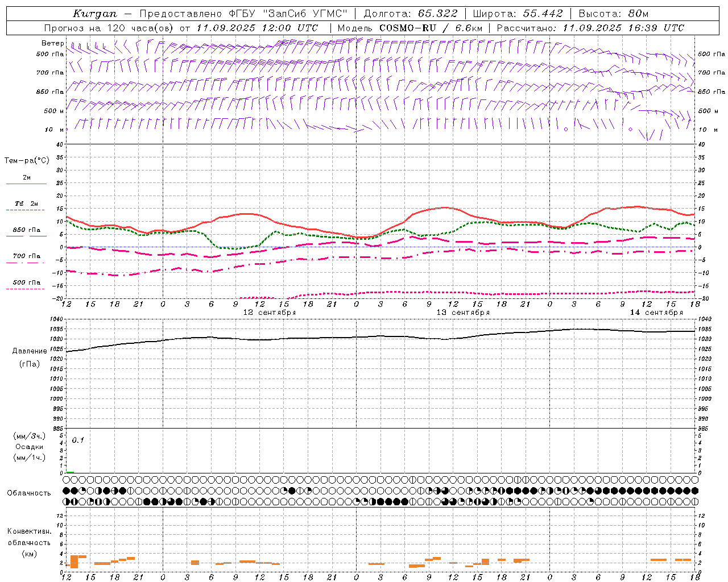Click the '(мм/1ч.)' precipitation unit label
The height and width of the screenshot is (582, 728).
30,458
